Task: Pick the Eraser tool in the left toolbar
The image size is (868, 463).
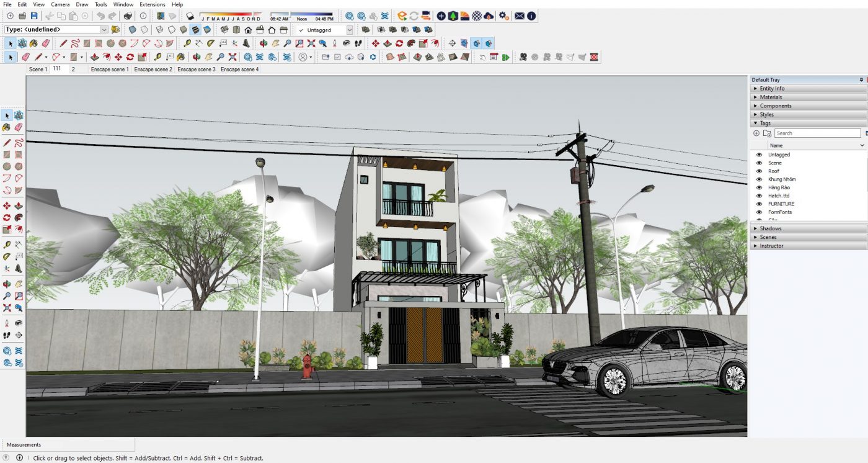Action: coord(18,127)
